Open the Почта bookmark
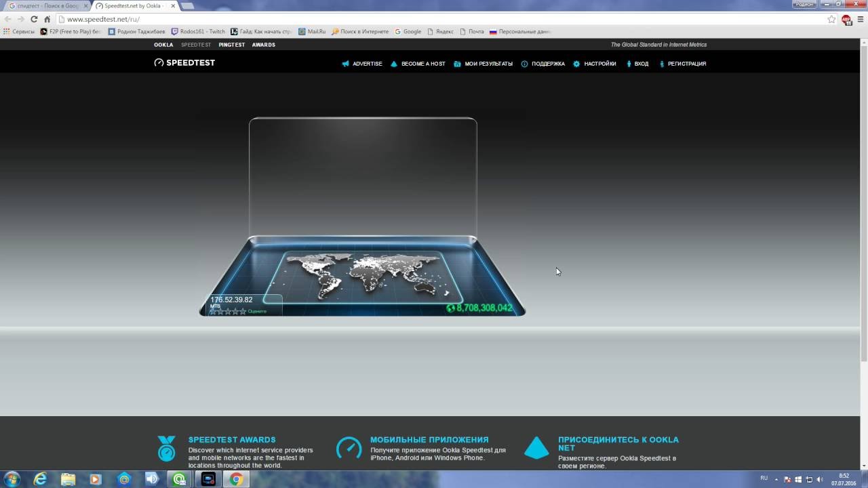 472,31
